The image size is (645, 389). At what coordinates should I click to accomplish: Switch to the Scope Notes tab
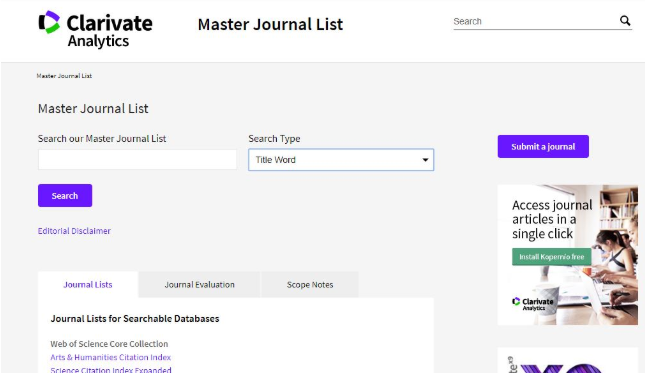[310, 285]
